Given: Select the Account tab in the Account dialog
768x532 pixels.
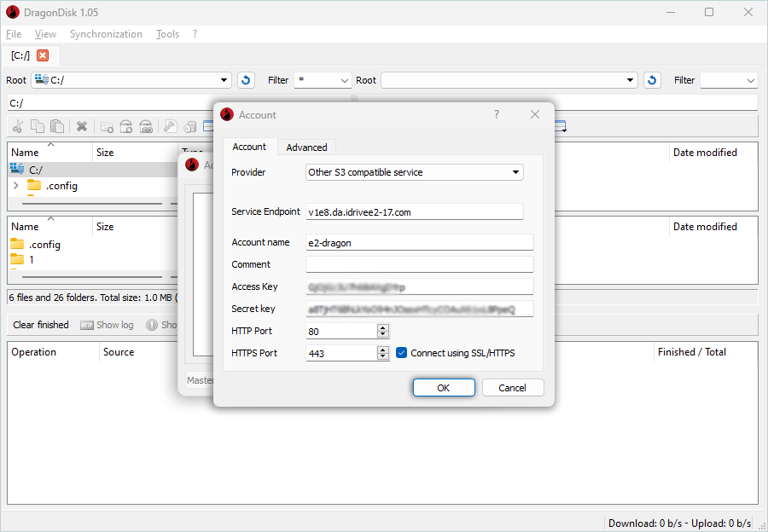Looking at the screenshot, I should (x=249, y=147).
